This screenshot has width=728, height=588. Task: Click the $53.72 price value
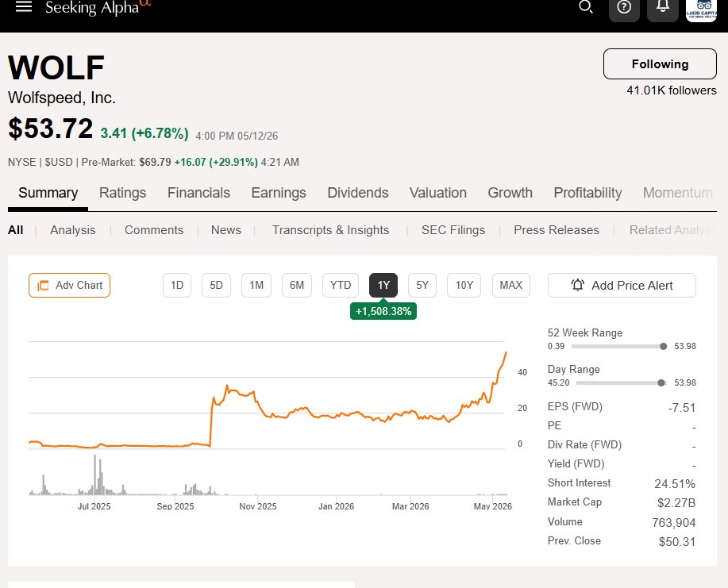pos(51,129)
